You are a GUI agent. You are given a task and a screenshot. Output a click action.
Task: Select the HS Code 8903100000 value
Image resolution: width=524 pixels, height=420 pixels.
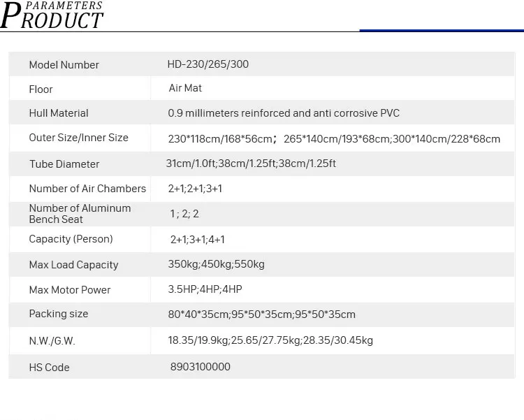201,366
